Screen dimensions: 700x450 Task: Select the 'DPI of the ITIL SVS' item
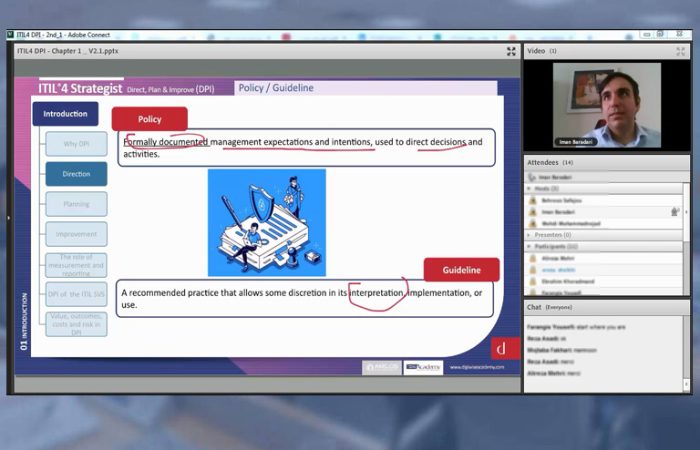pos(76,294)
